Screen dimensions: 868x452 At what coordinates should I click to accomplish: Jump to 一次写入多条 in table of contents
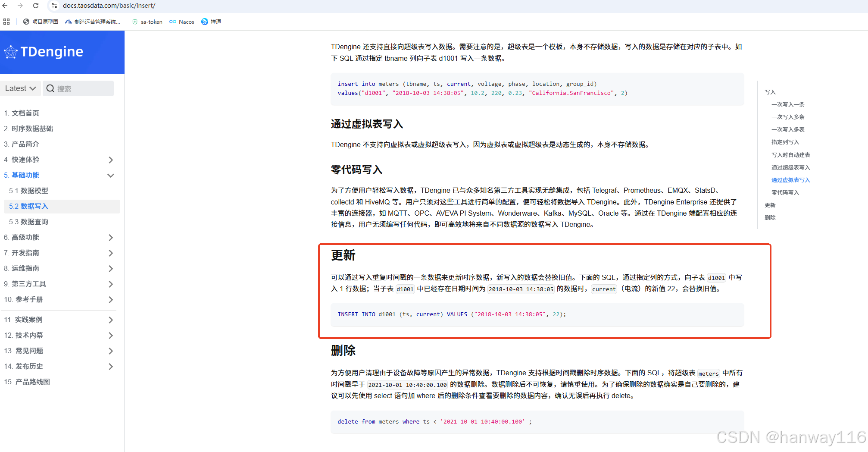point(788,117)
